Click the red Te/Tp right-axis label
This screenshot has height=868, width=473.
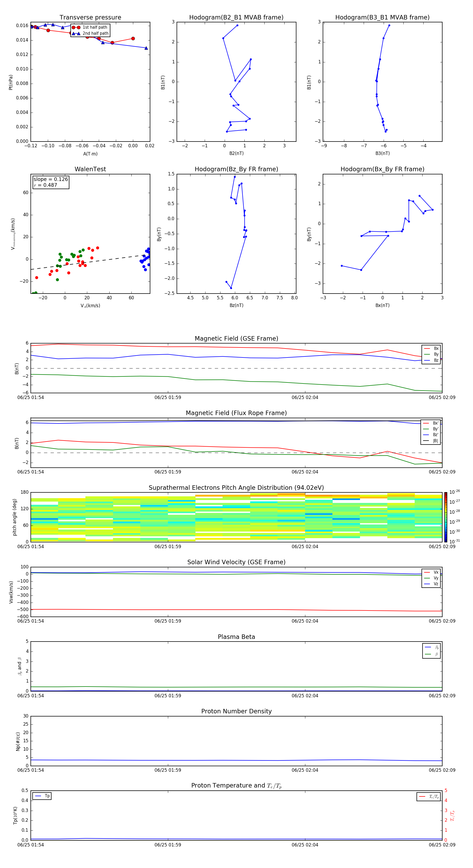[x=452, y=815]
